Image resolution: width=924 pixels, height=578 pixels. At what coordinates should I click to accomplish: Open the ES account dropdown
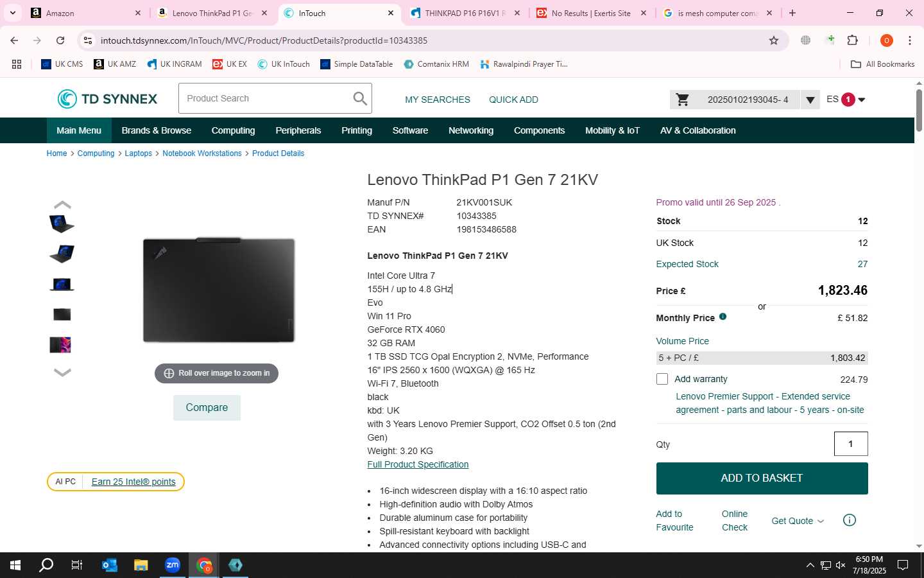click(846, 100)
